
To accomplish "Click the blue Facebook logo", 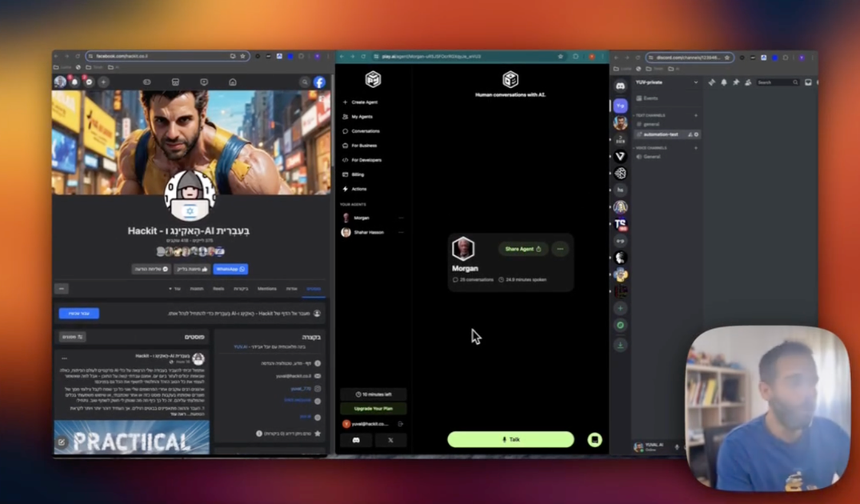I will 319,82.
